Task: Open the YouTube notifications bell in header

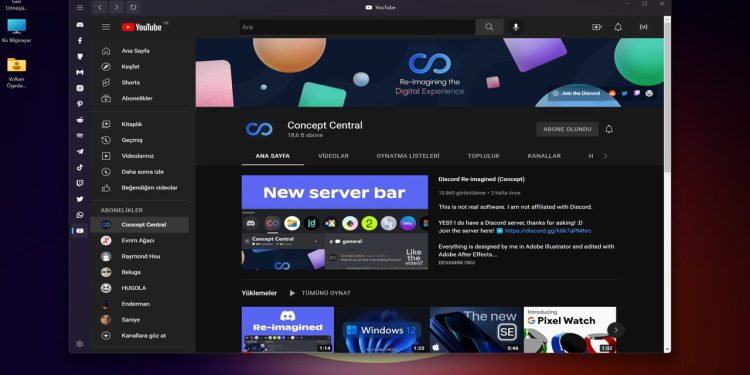Action: point(618,27)
